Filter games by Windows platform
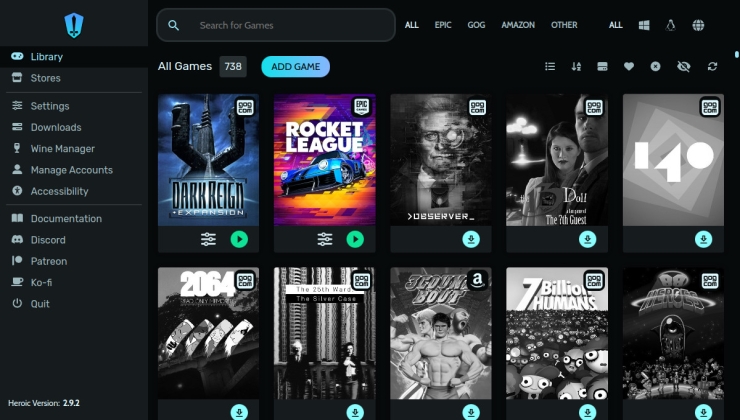 click(x=644, y=25)
